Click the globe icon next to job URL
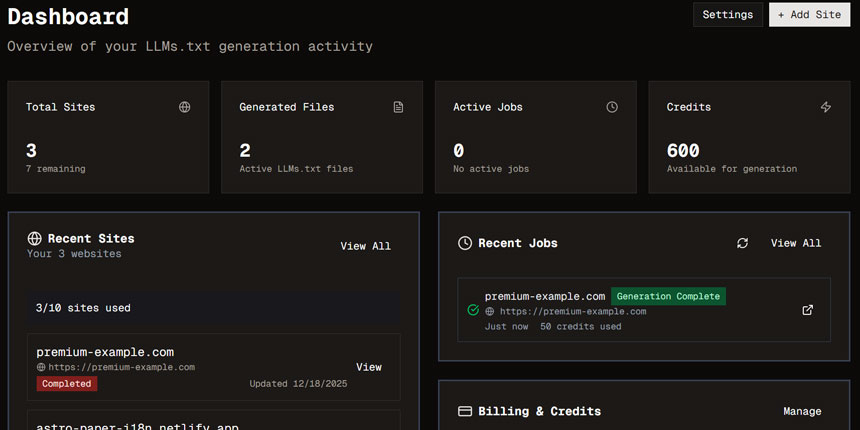860x430 pixels. [490, 312]
